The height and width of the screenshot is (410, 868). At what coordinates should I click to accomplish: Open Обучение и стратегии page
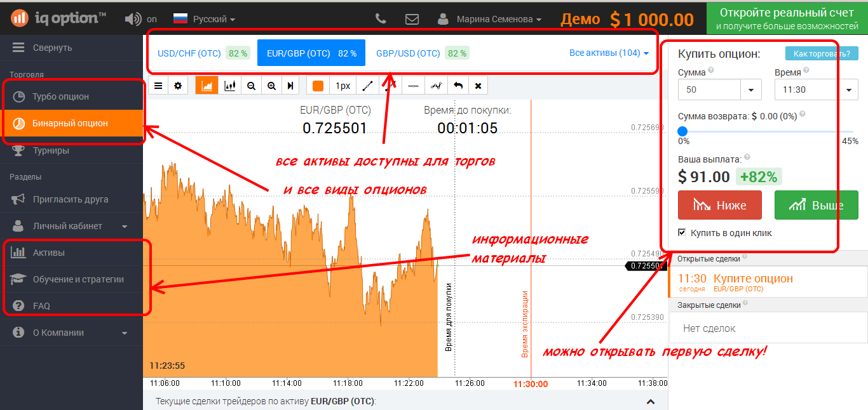click(71, 279)
